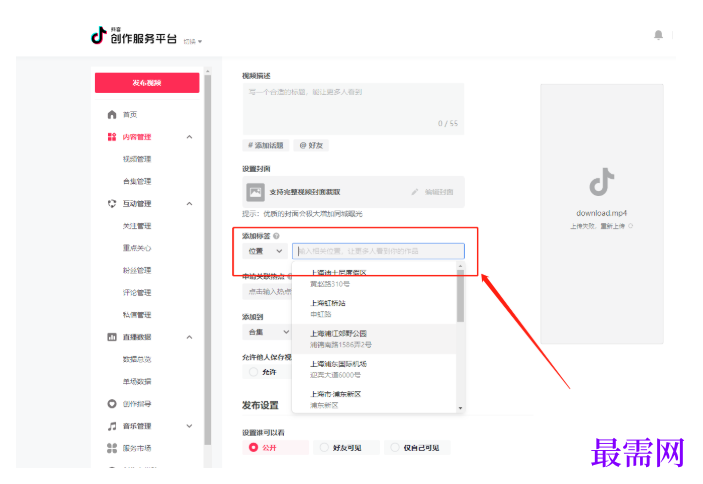Image resolution: width=703 pixels, height=484 pixels.
Task: Open 评论管理 in the sidebar
Action: click(x=137, y=293)
